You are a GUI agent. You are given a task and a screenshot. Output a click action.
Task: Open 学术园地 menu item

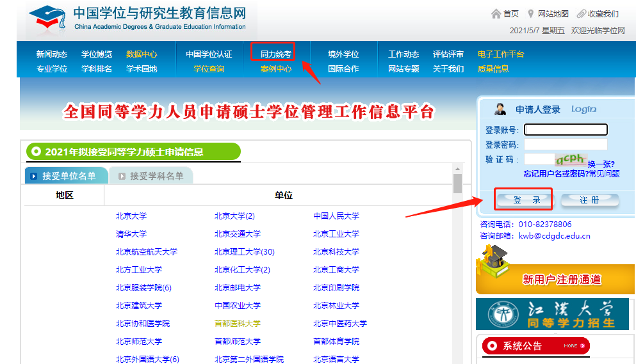click(x=141, y=69)
